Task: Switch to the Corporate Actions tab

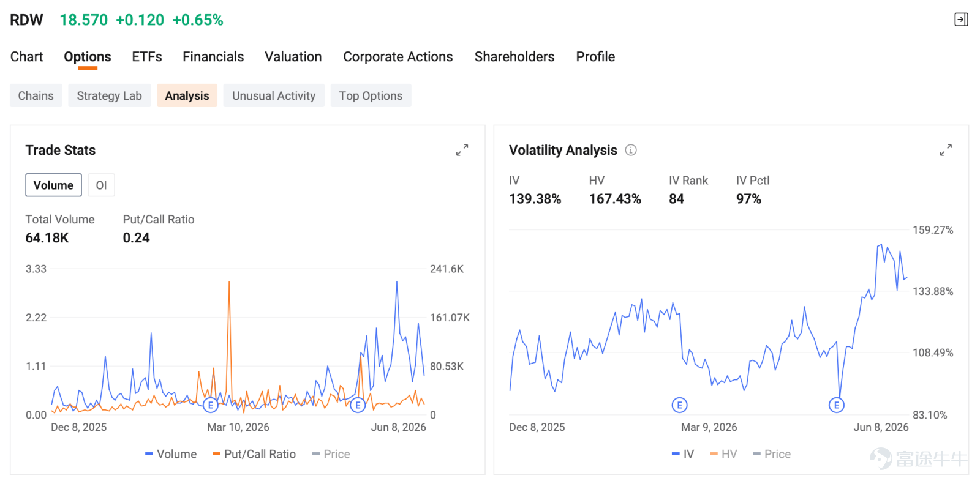Action: (x=398, y=57)
